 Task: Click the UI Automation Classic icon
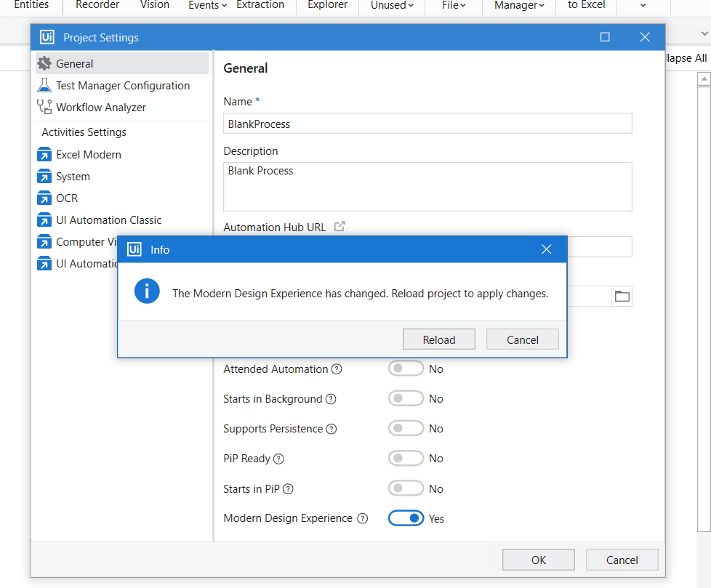pos(44,220)
